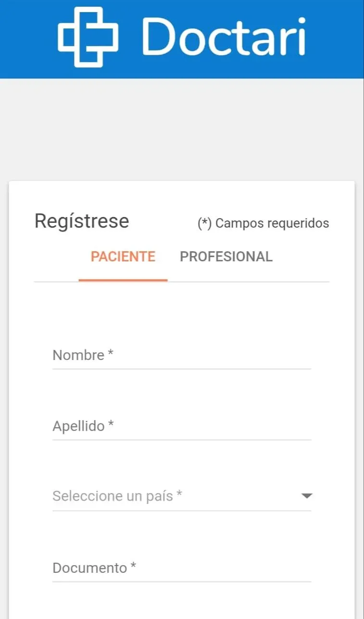The width and height of the screenshot is (364, 619).
Task: Open the PROFESIONAL registration tab
Action: 226,257
